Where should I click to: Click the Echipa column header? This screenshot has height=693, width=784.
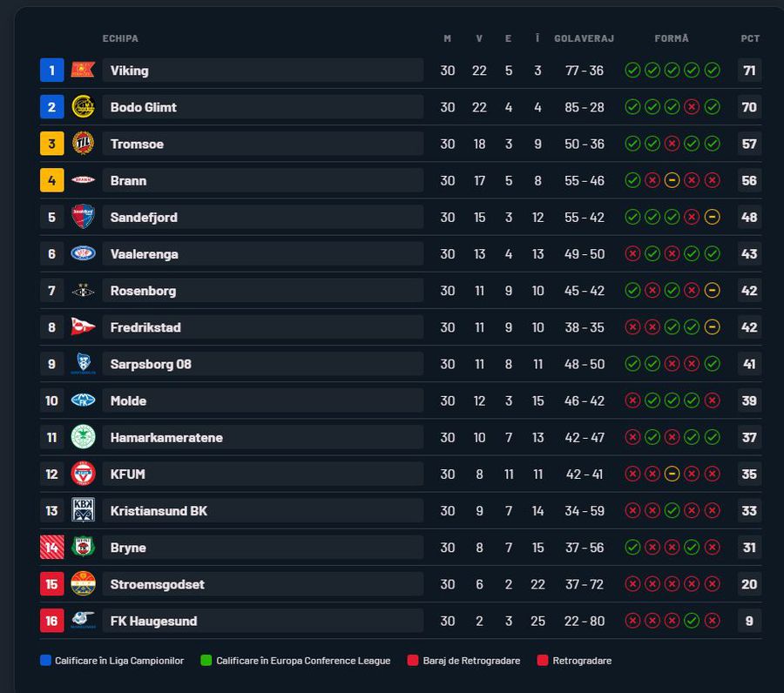[120, 38]
